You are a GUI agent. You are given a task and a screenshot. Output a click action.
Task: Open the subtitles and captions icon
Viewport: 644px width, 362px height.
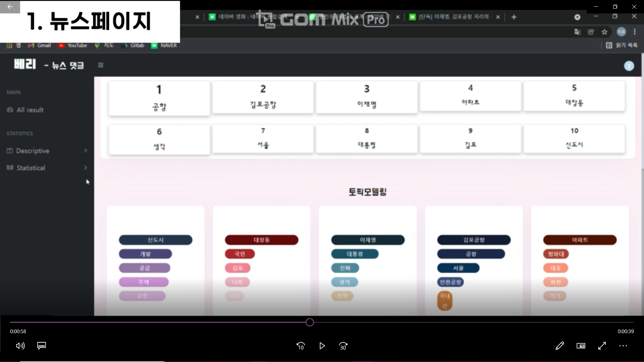[x=42, y=346]
